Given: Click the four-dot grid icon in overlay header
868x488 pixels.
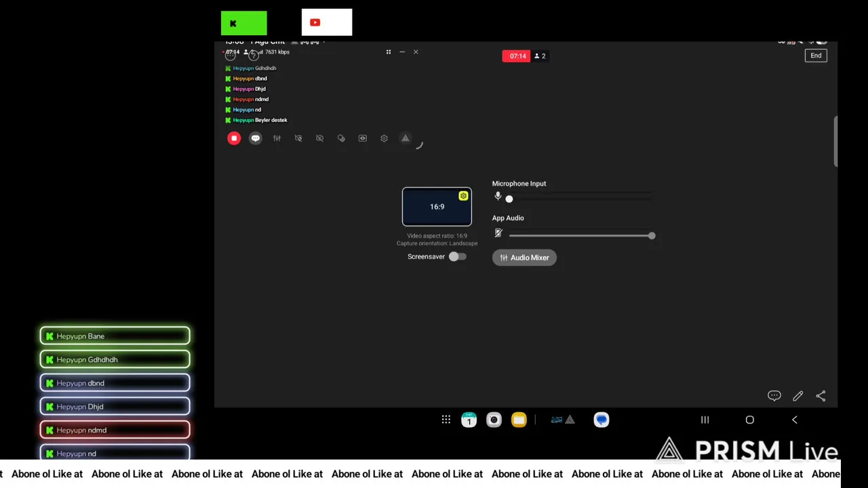Looking at the screenshot, I should (x=389, y=52).
